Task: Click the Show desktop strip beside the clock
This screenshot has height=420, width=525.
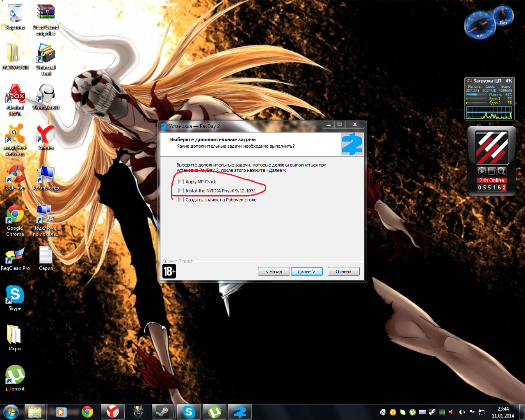Action: click(522, 412)
